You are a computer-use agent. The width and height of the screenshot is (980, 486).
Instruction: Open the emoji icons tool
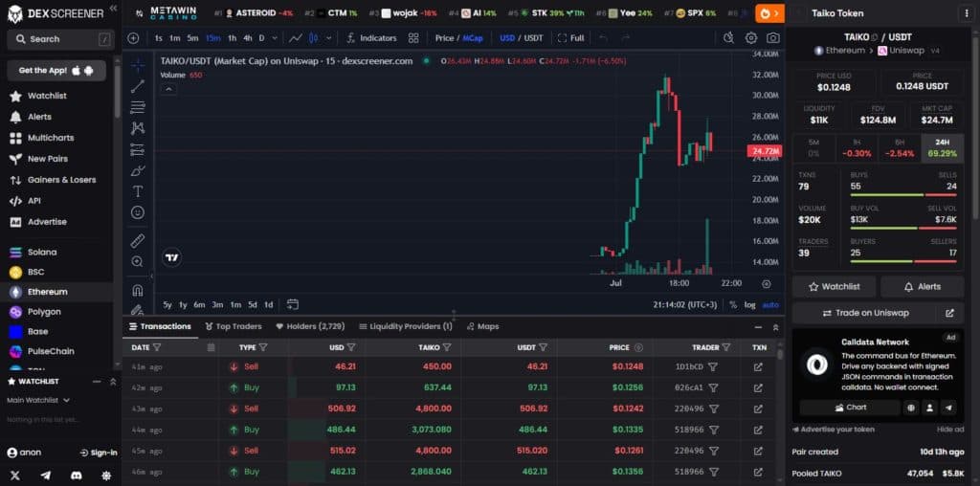tap(138, 212)
